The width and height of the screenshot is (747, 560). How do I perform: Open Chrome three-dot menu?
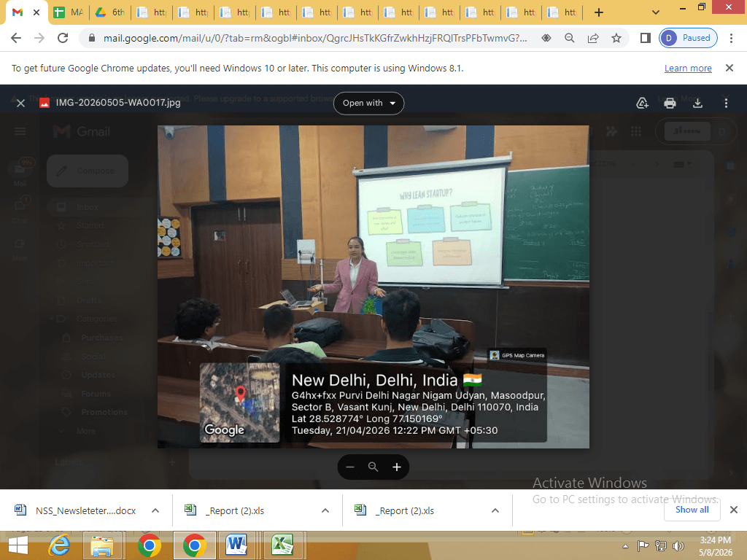[731, 38]
